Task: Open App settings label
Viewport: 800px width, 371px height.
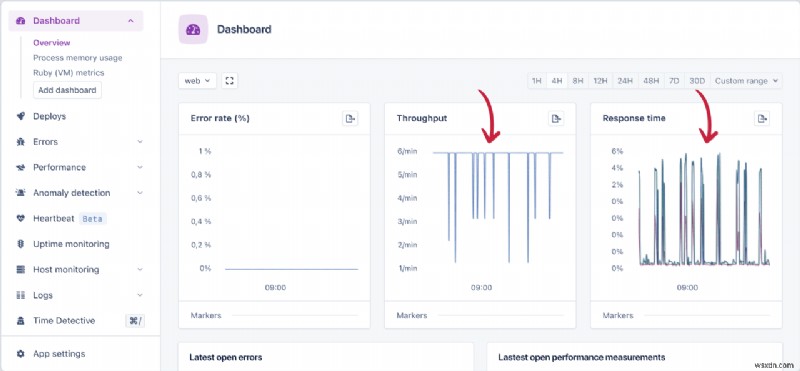Action: pos(59,354)
